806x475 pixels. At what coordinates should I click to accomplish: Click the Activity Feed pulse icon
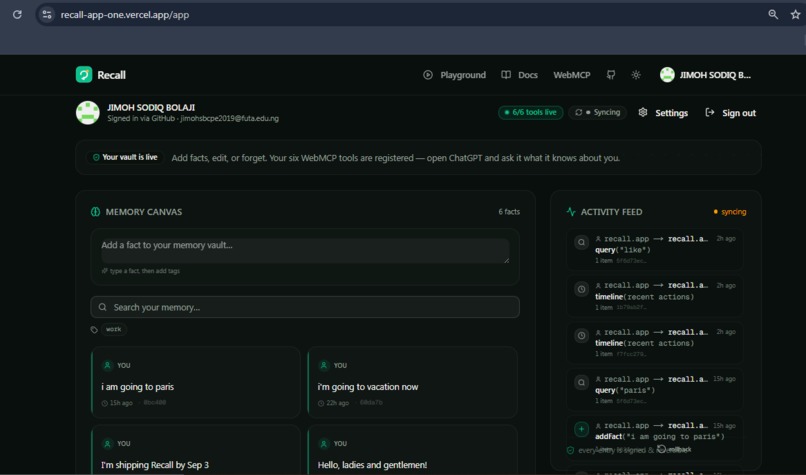click(x=571, y=211)
